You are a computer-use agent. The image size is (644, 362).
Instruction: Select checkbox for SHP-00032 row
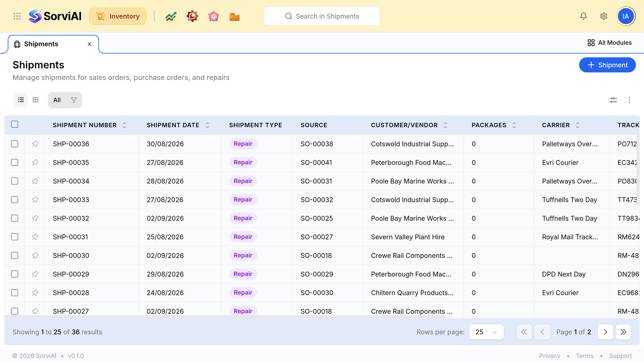tap(15, 218)
